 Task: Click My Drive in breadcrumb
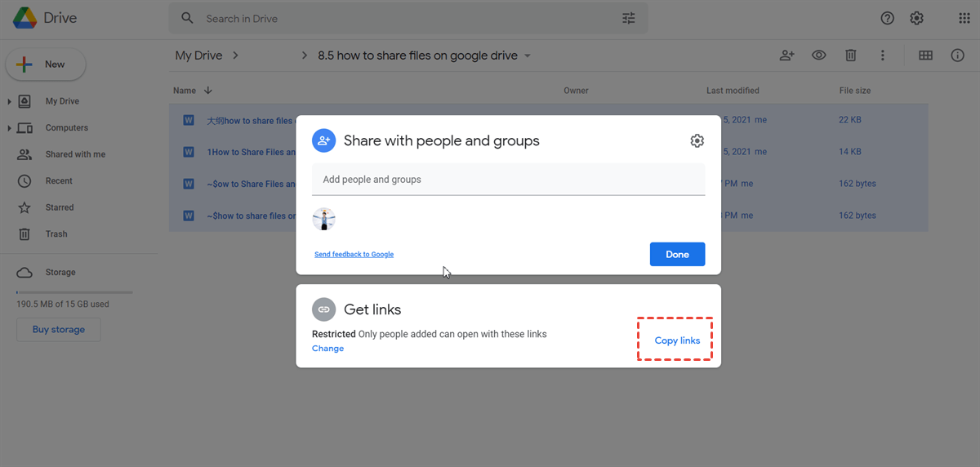coord(198,56)
